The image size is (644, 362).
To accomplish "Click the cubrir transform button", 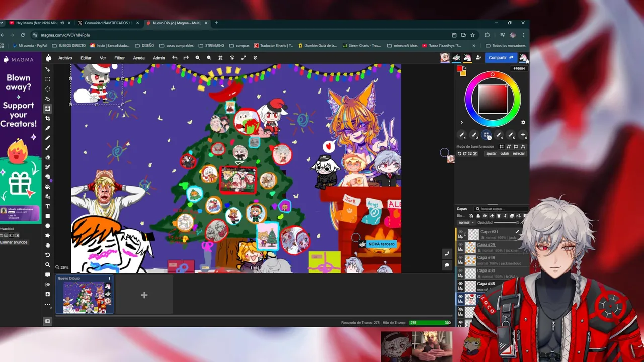I will (505, 154).
